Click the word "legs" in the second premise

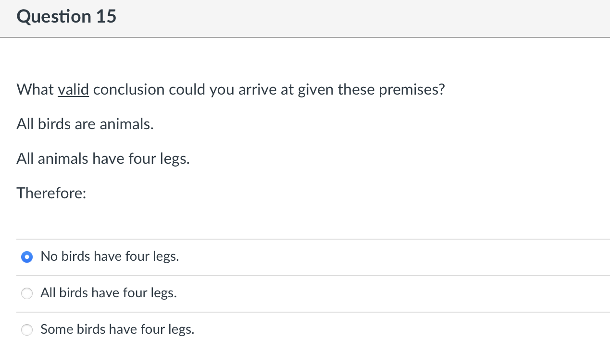coord(176,159)
